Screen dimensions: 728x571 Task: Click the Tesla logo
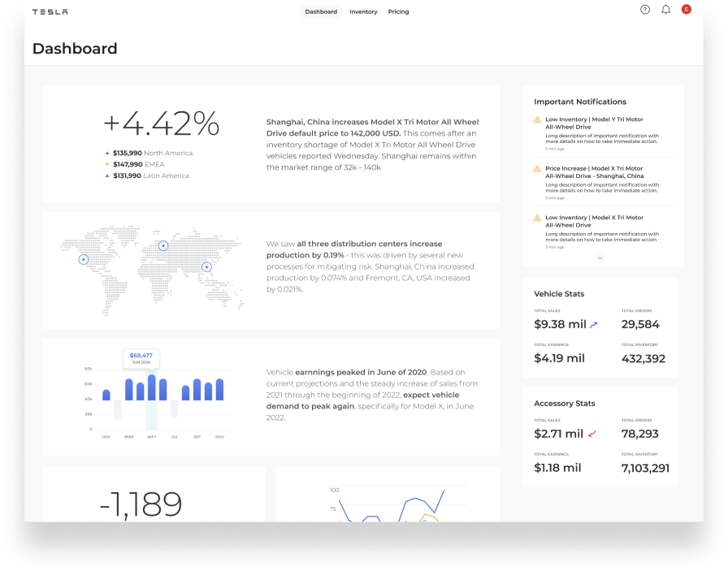pos(50,12)
